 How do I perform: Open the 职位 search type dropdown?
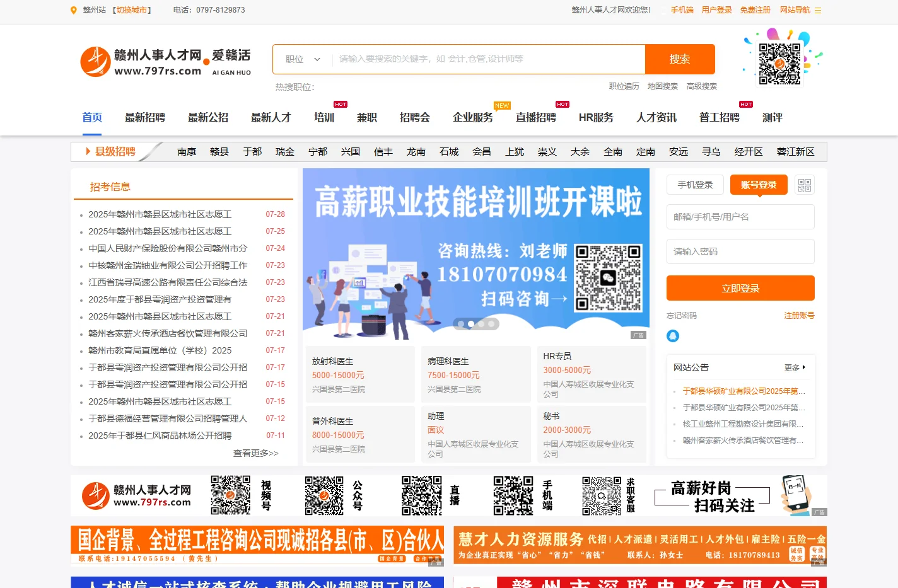(x=303, y=59)
